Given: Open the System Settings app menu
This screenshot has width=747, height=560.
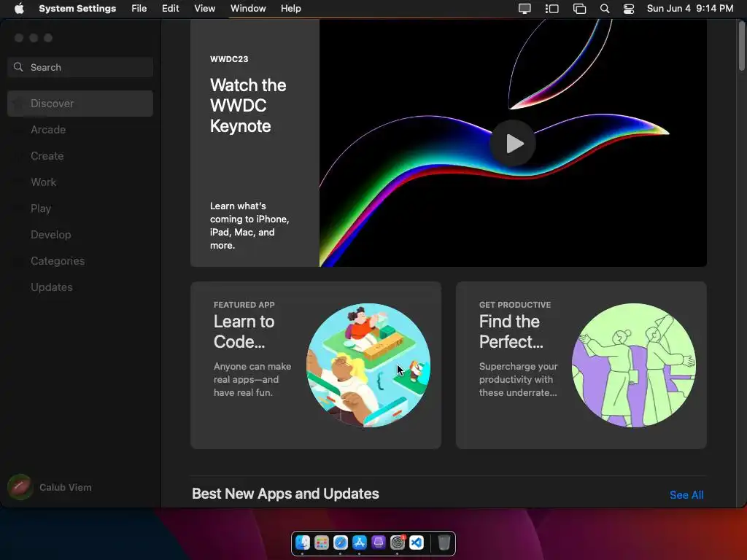Looking at the screenshot, I should click(77, 9).
